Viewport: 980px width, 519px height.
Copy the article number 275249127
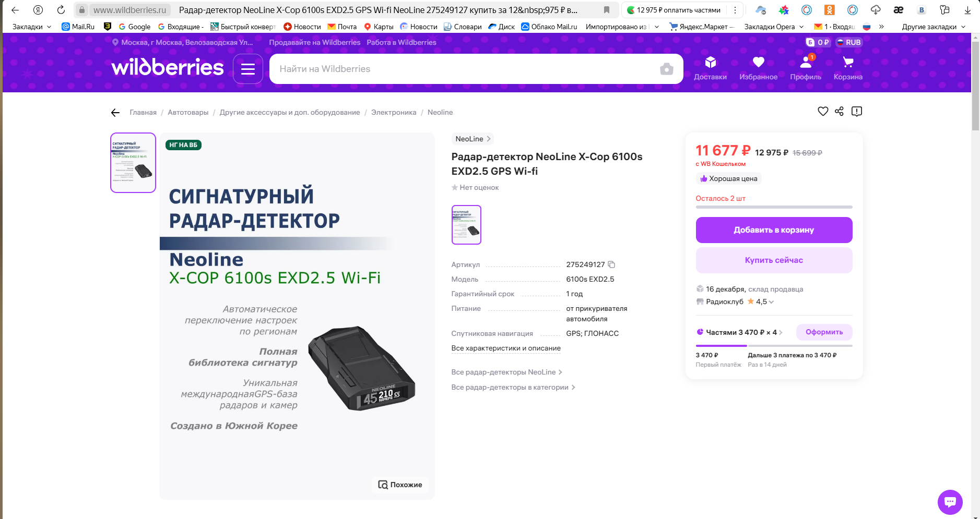point(611,264)
